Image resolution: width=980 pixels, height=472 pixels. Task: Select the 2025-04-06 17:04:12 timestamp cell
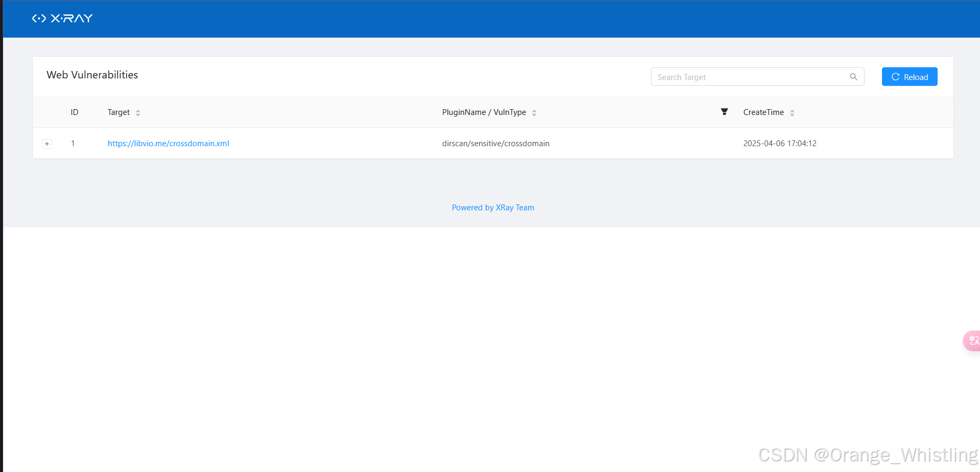click(x=780, y=144)
